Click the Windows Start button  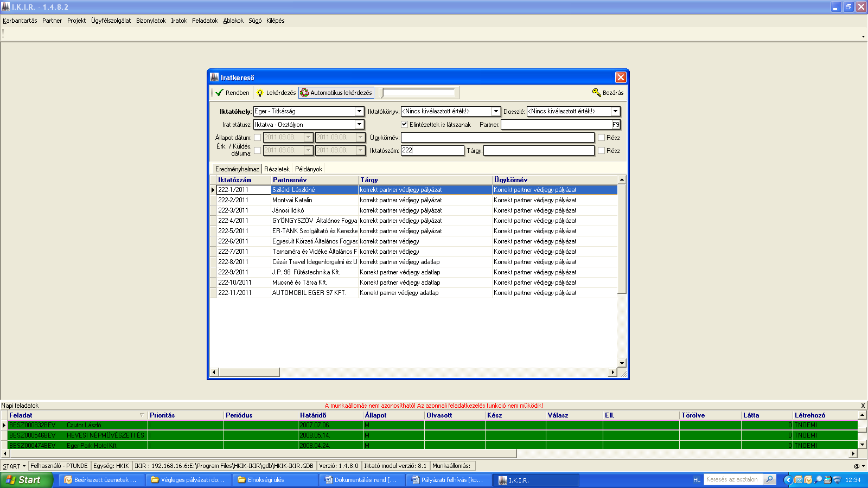pos(26,480)
